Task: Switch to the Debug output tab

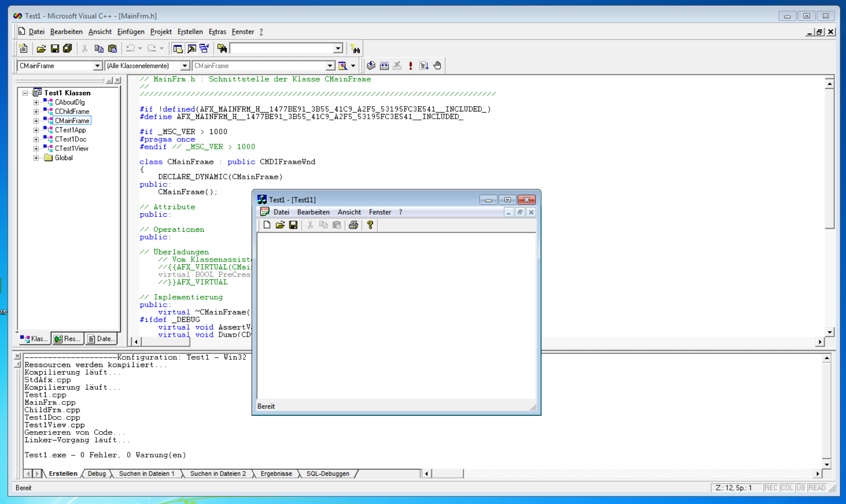Action: [x=97, y=474]
